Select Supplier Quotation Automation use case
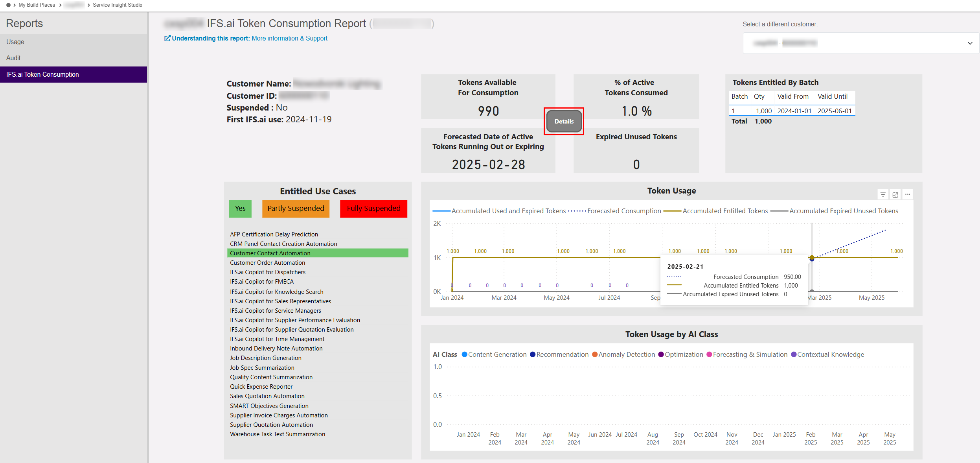Image resolution: width=980 pixels, height=463 pixels. (x=272, y=424)
